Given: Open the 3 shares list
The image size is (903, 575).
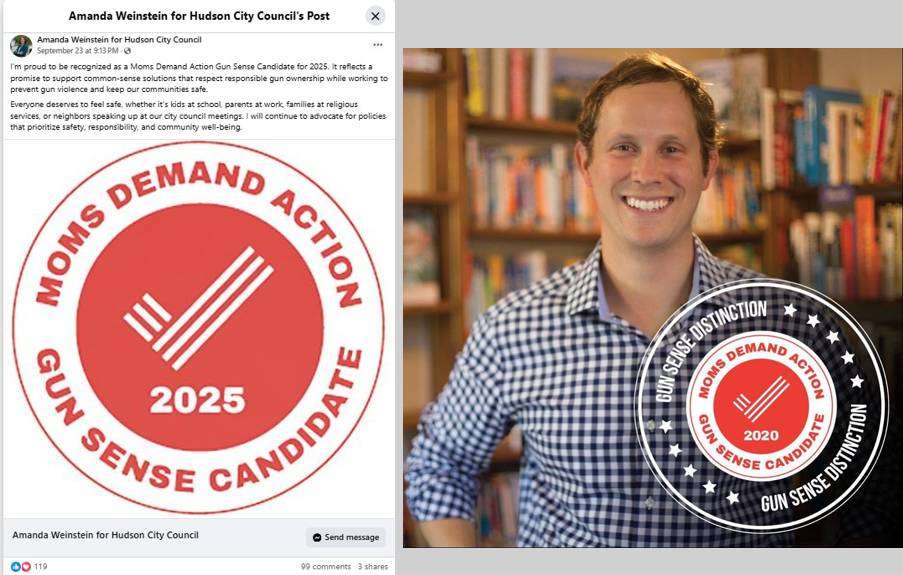Looking at the screenshot, I should click(373, 566).
